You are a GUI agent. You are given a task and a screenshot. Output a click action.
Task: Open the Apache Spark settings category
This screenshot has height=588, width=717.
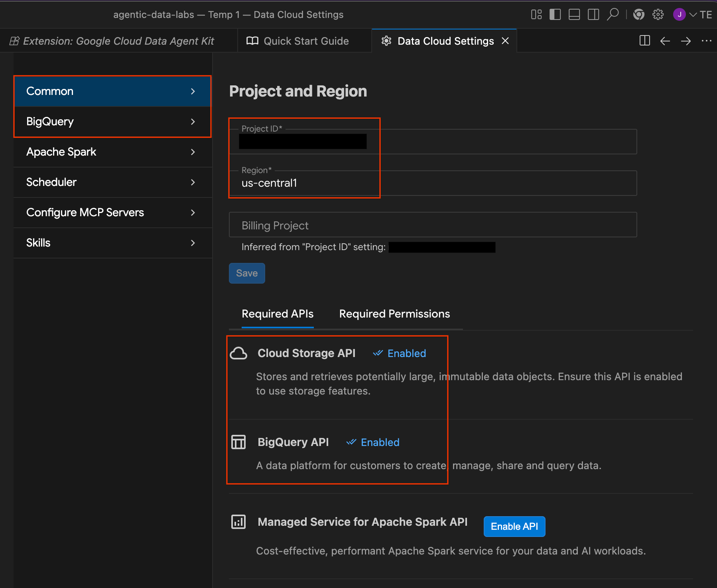112,152
